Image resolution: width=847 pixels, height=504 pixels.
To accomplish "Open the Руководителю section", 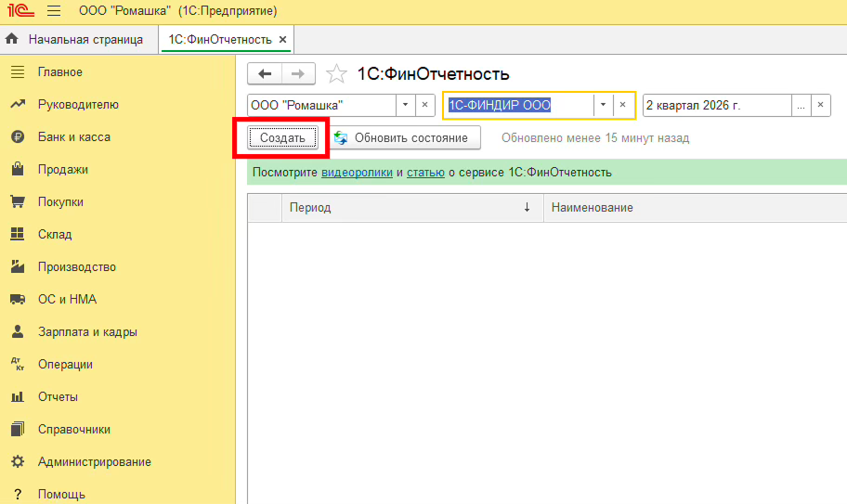I will (78, 104).
